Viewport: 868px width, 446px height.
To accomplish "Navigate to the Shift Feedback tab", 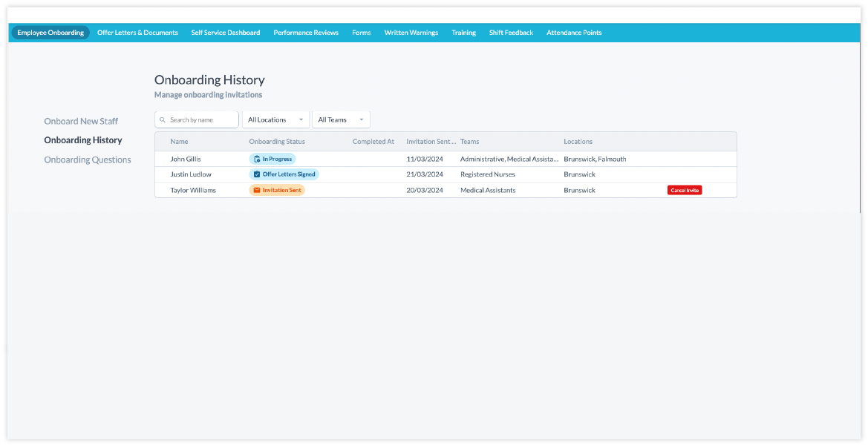I will [x=511, y=33].
